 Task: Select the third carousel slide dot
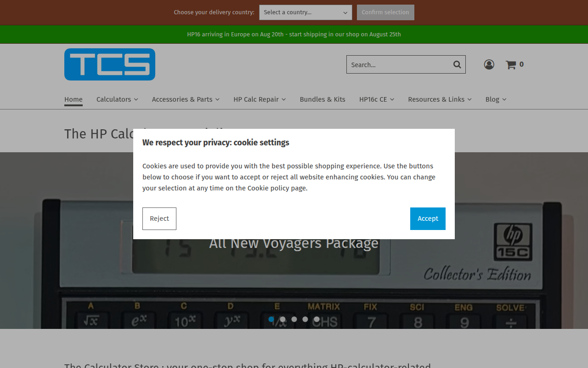pyautogui.click(x=294, y=319)
